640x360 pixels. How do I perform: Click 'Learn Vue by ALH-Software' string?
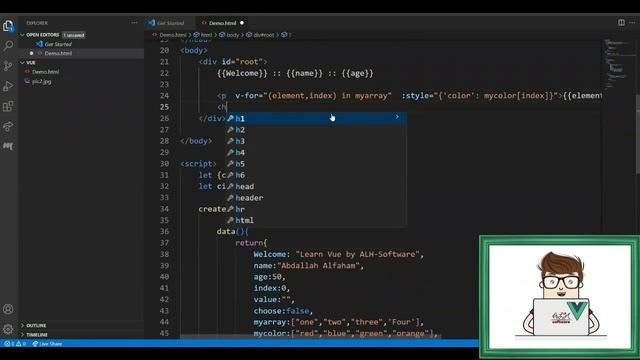pos(357,254)
